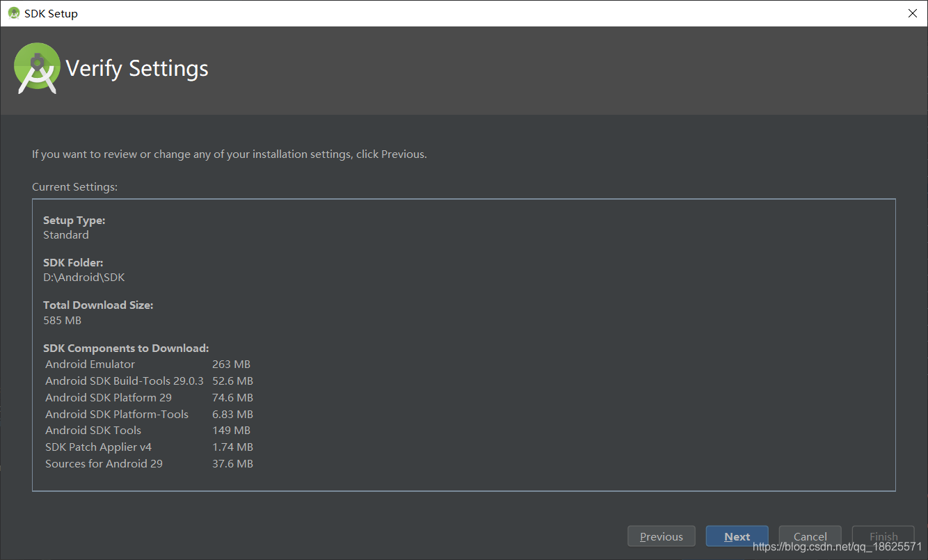The image size is (928, 560).
Task: Click the 6.83 MB size value
Action: 232,415
